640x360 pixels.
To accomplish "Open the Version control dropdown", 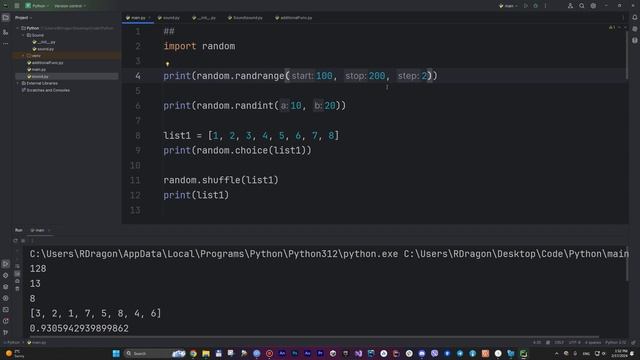I will tap(70, 6).
